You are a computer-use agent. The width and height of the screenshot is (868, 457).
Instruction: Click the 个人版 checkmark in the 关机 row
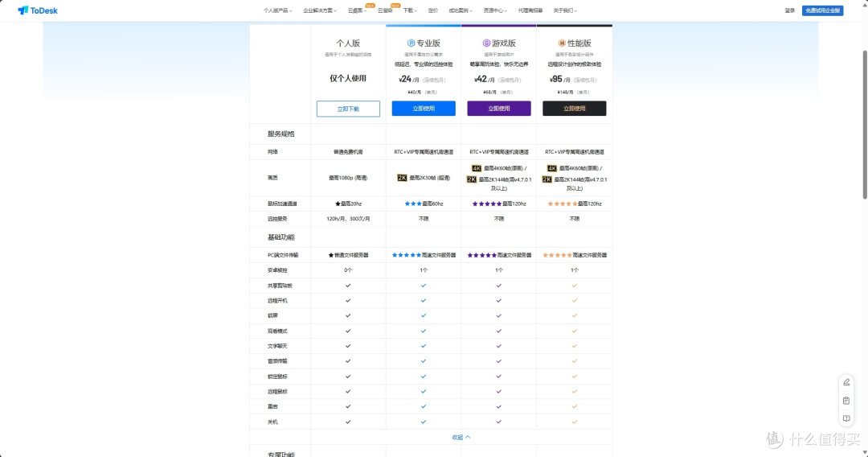pos(348,422)
